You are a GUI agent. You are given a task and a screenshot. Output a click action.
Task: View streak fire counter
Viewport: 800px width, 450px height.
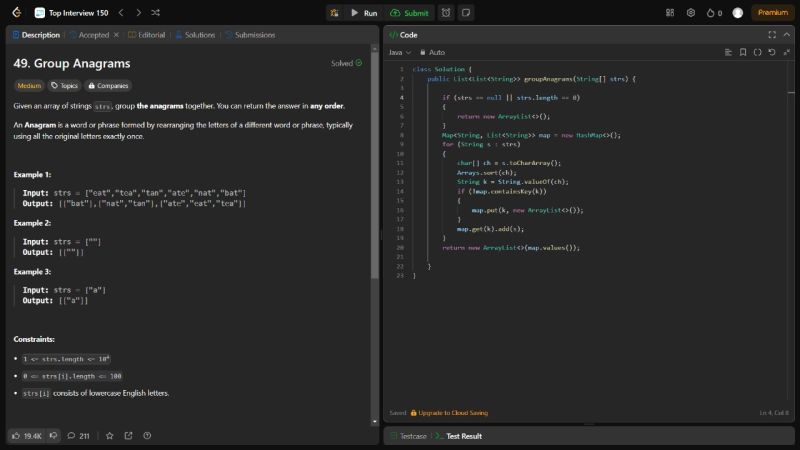tap(714, 13)
